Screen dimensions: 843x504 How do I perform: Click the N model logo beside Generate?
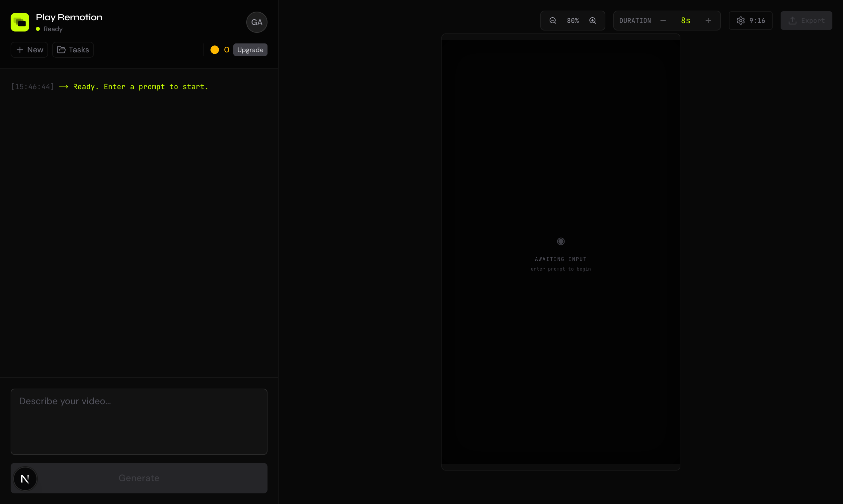tap(25, 478)
